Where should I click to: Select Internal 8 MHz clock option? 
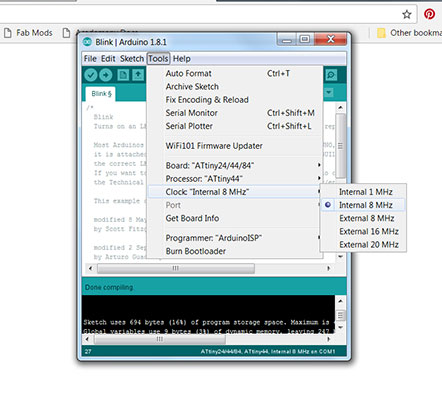click(x=363, y=205)
